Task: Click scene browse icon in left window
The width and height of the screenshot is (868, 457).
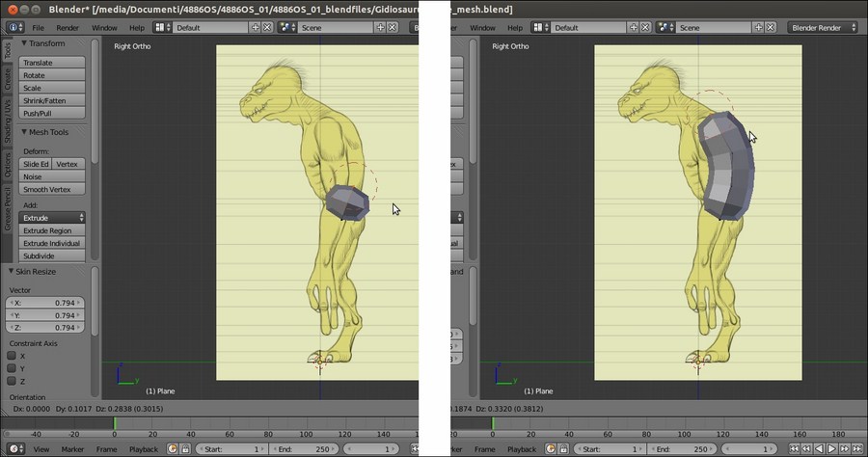Action: (286, 27)
